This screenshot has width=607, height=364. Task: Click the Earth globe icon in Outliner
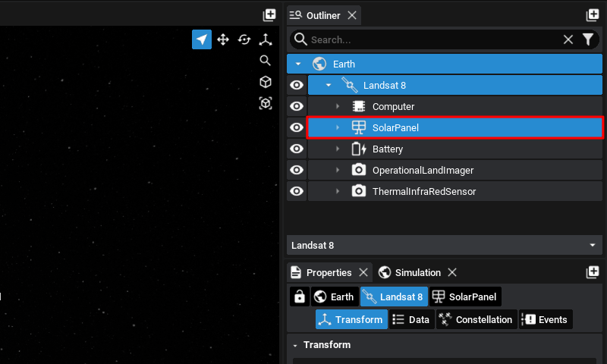319,64
